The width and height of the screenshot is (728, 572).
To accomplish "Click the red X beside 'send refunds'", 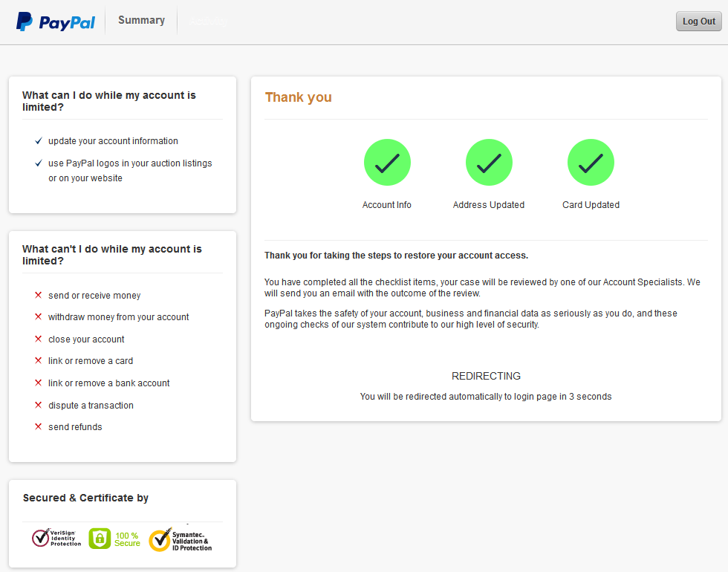I will (x=39, y=427).
